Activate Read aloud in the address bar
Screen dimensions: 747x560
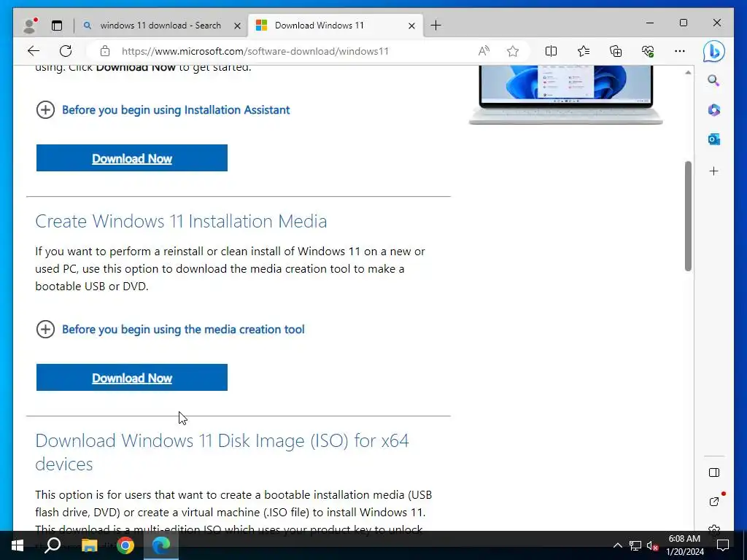tap(484, 51)
